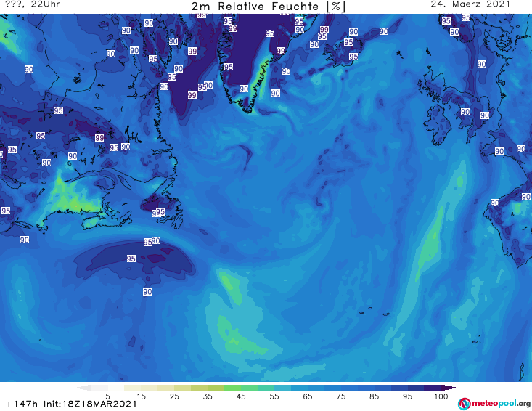Screen dimensions: 532x411
Task: Click the 90 label at far upper-left Canada
Action: [x=29, y=70]
